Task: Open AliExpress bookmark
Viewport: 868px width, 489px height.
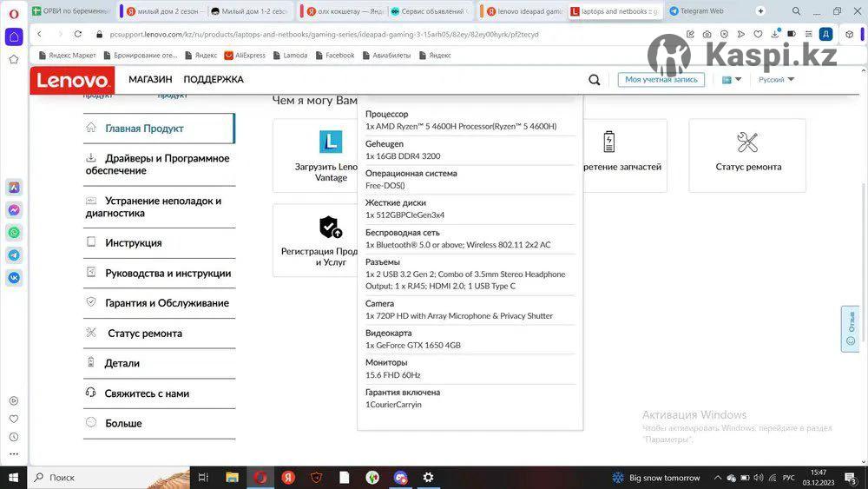Action: click(x=245, y=56)
